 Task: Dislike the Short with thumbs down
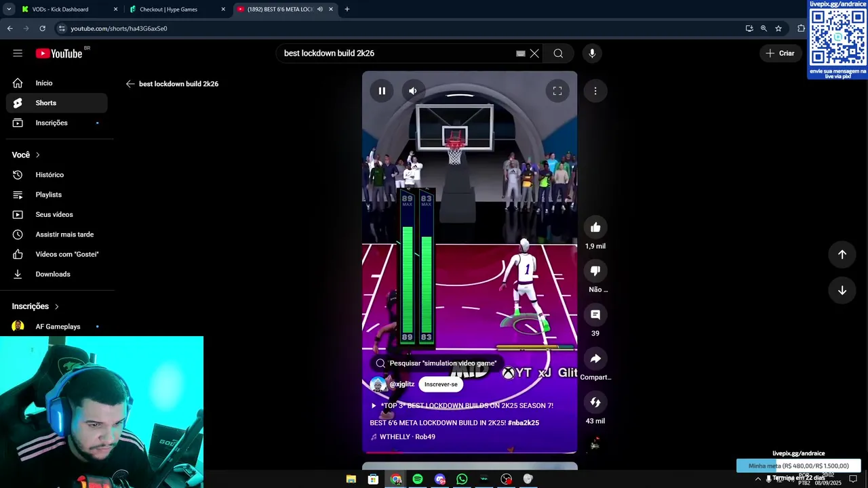[595, 271]
